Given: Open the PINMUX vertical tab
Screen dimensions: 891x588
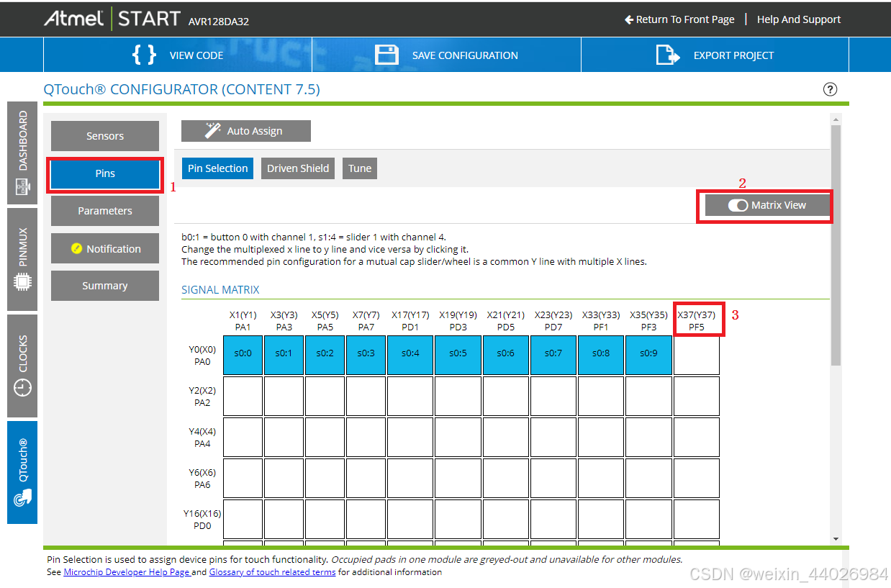Looking at the screenshot, I should tap(22, 259).
